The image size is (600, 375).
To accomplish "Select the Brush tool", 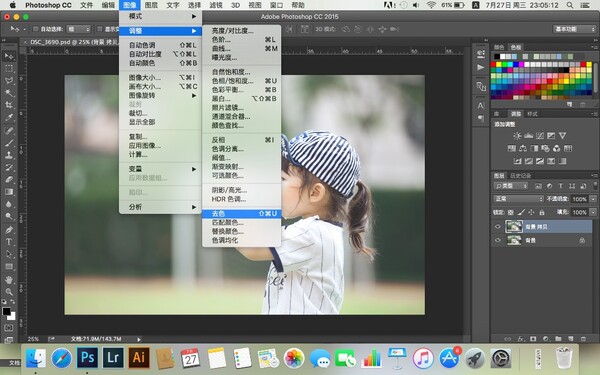I will pos(9,143).
